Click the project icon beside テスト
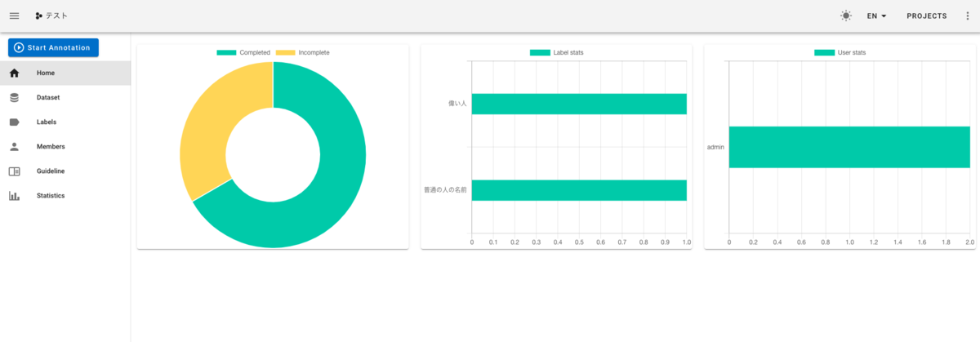 click(38, 16)
